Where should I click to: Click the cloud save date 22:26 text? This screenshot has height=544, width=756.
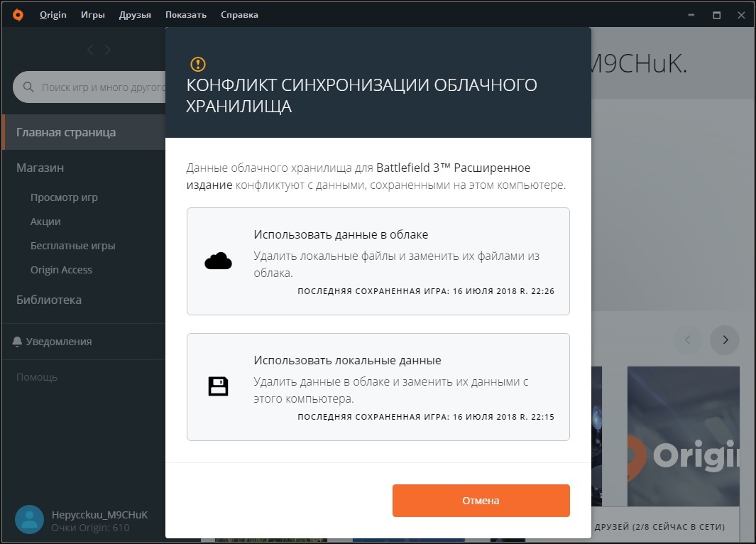tap(426, 290)
